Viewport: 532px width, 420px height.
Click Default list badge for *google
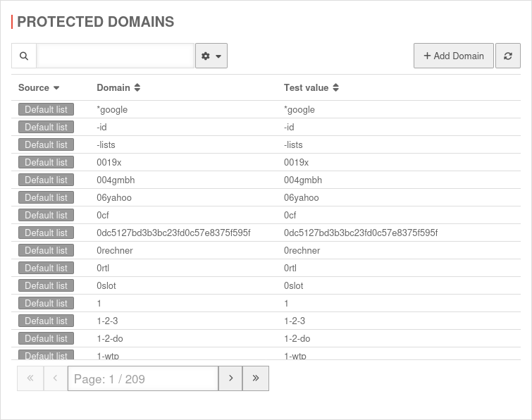tap(46, 109)
